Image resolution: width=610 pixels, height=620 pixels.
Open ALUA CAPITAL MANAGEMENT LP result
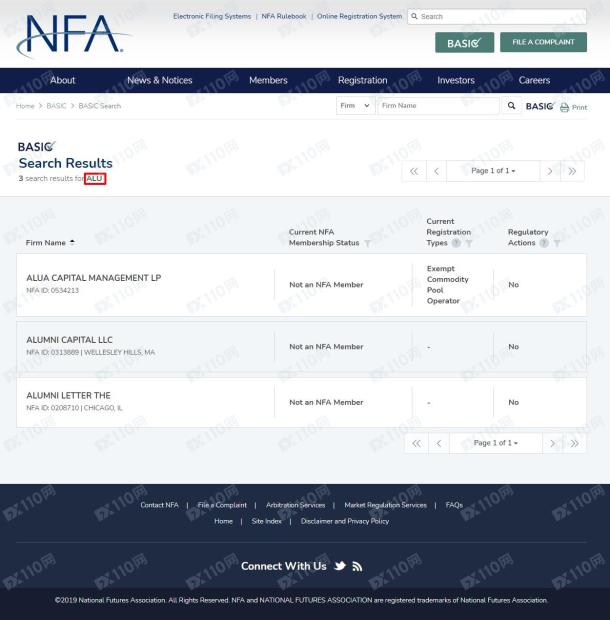(94, 278)
